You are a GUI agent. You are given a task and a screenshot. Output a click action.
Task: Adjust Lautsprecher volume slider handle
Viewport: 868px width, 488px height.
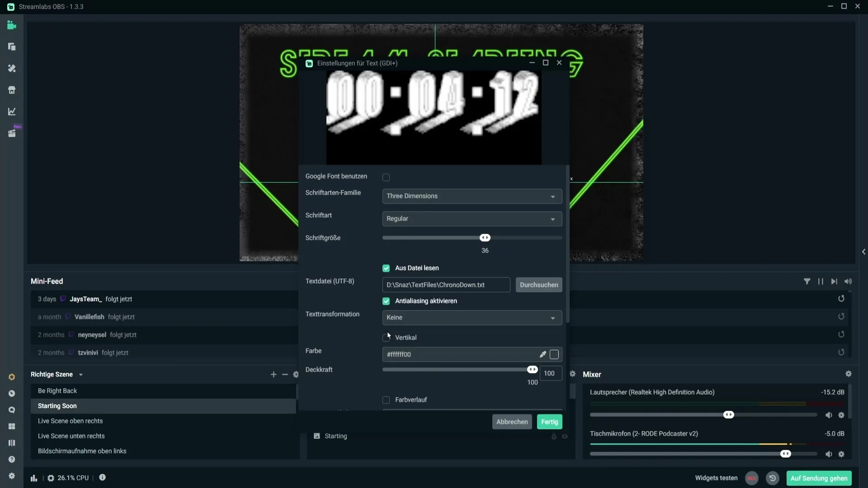[x=728, y=415]
